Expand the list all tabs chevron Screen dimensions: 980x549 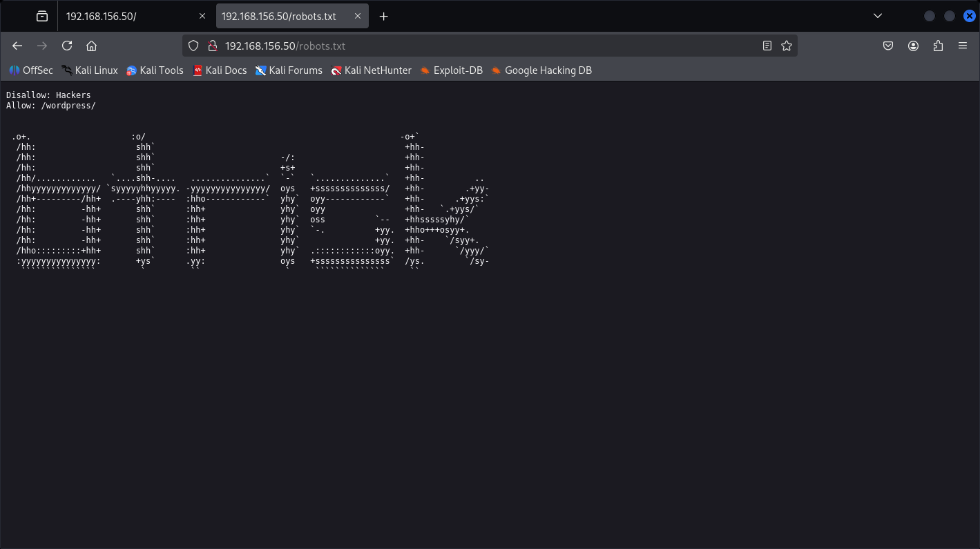click(x=878, y=16)
